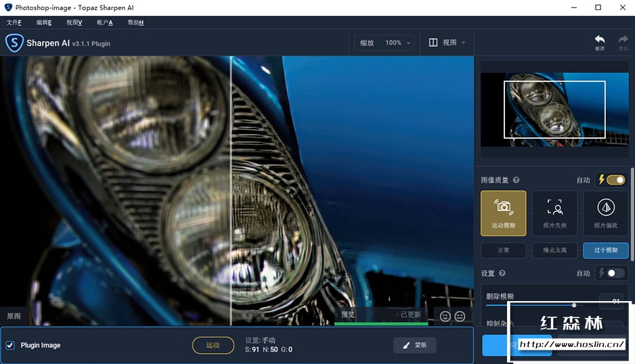
Task: Select the out of focus (照片失焦) mode
Action: pos(554,213)
